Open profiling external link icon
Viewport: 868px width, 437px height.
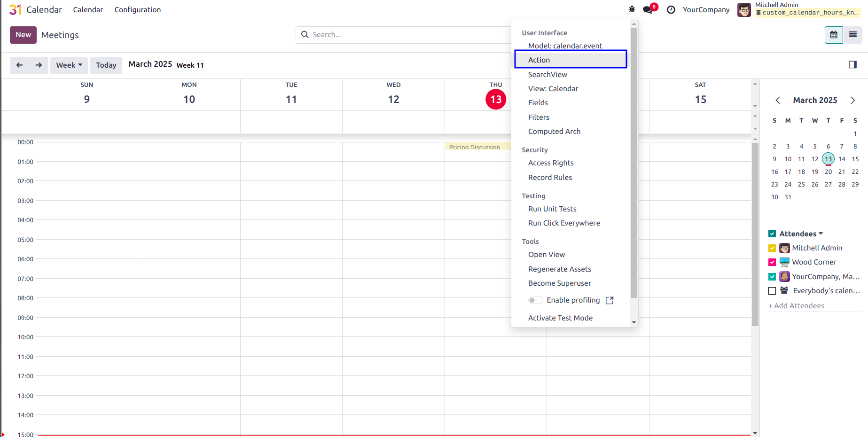pos(610,300)
